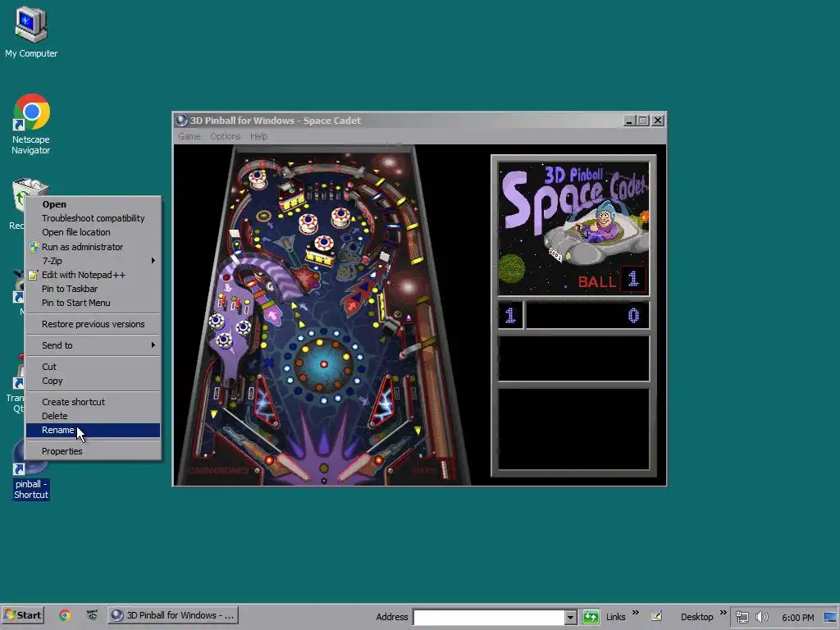Choose Open in the context menu
Screen dimensions: 840x630
[x=93, y=204]
